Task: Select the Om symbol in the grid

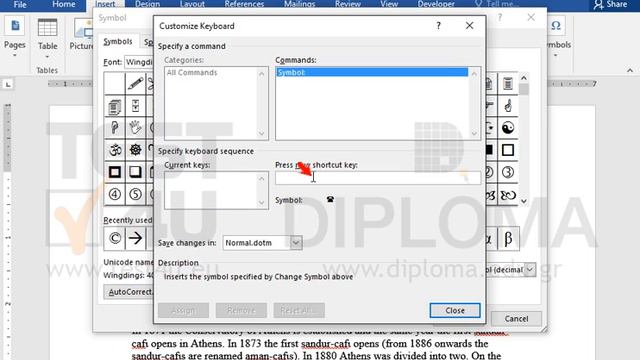Action: pyautogui.click(x=115, y=150)
